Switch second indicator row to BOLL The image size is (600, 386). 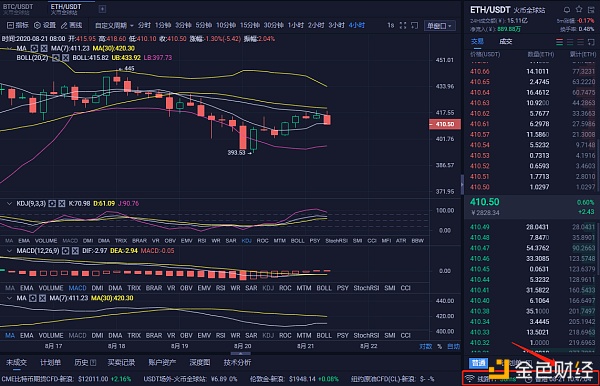pos(324,288)
